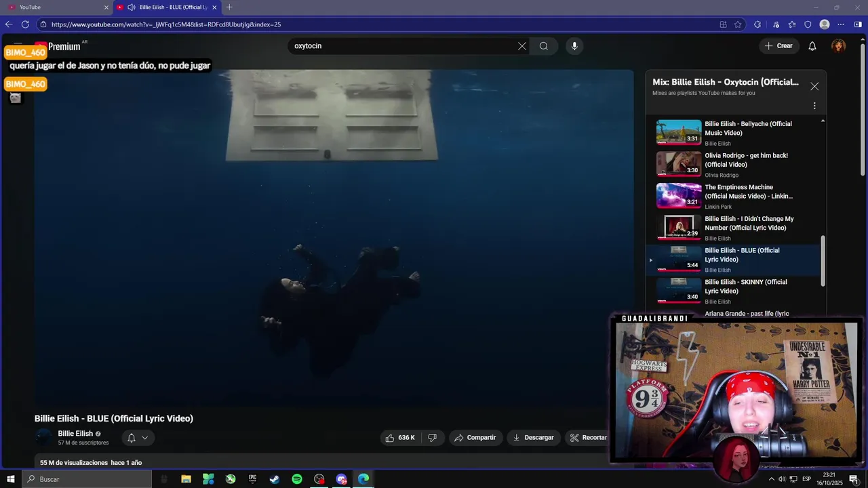Open the taskbar app with 9+ badge

342,479
